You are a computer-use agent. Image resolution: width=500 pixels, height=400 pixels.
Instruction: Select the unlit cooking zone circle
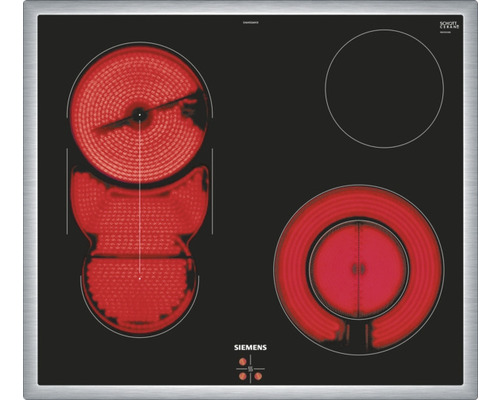click(384, 89)
